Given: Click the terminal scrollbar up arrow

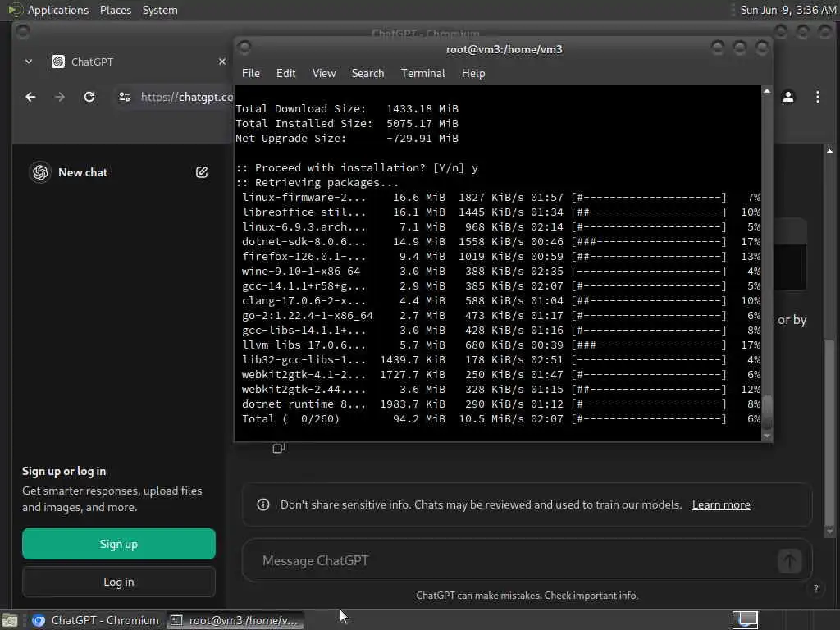Looking at the screenshot, I should click(767, 92).
